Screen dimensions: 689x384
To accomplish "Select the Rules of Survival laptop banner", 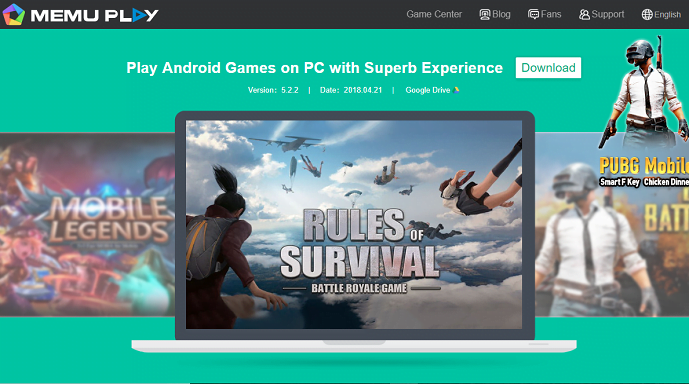I will click(x=354, y=225).
